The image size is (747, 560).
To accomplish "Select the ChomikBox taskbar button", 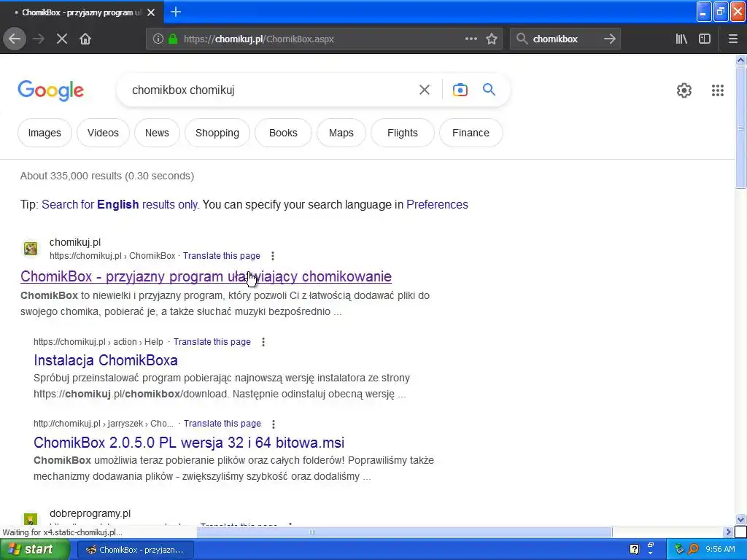I will (135, 550).
